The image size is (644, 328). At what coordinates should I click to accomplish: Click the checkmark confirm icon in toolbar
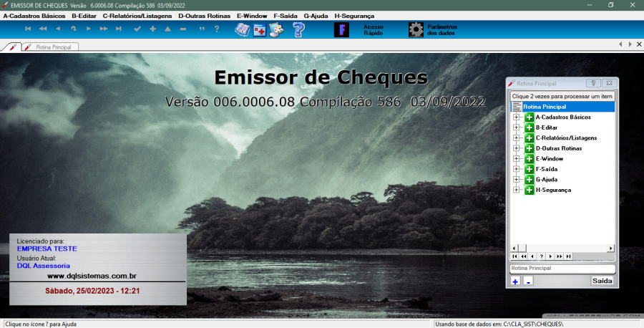(137, 29)
